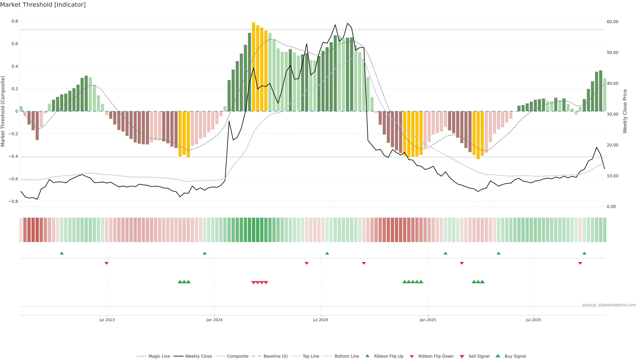The image size is (644, 362).
Task: Click the Ribbon Flip Up legend triangle
Action: pos(367,356)
